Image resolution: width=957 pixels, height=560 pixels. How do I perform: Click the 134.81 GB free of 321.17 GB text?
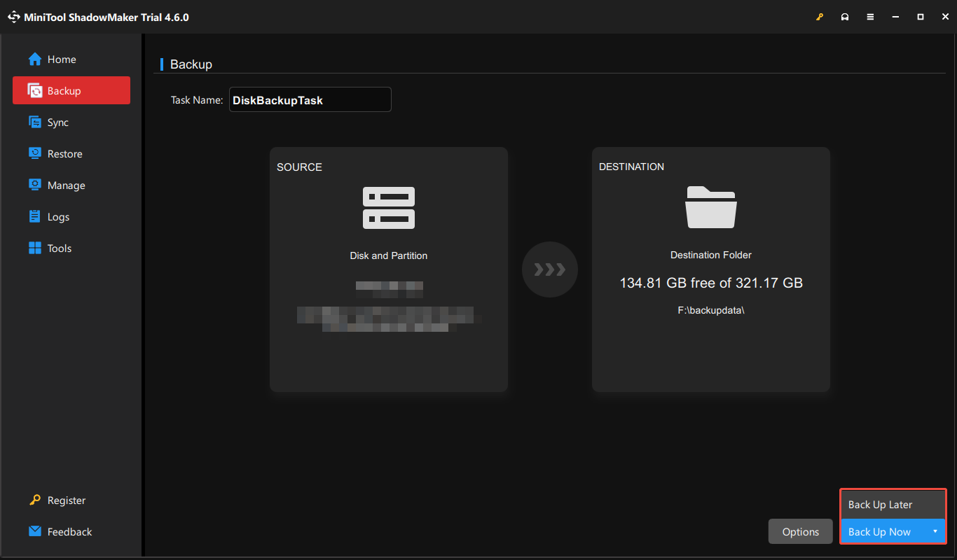[x=711, y=283]
